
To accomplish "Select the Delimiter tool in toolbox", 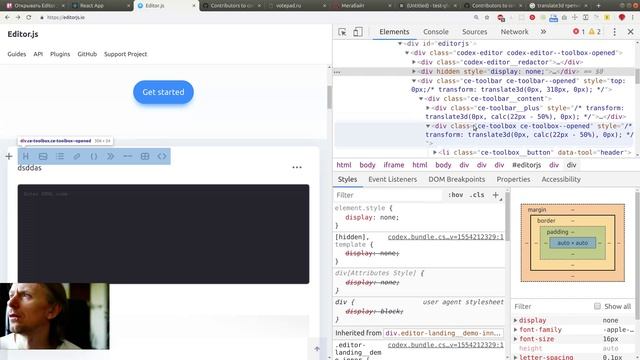I will click(128, 156).
